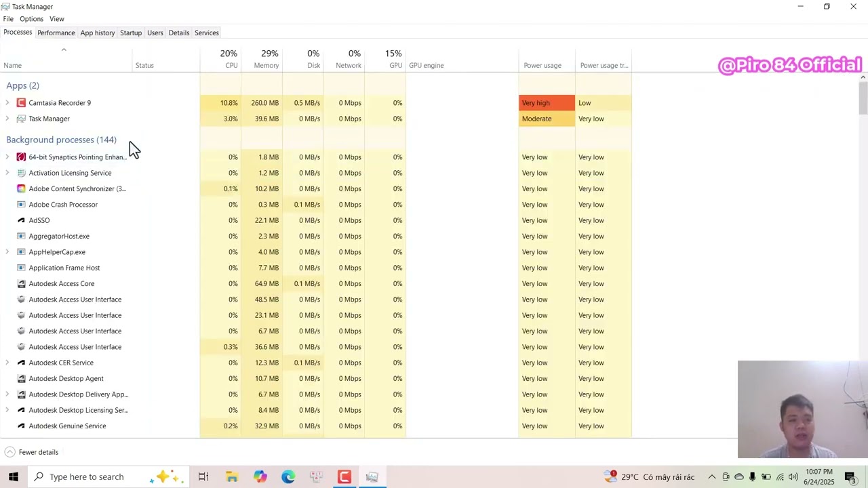Open Task View from the taskbar

tap(203, 476)
